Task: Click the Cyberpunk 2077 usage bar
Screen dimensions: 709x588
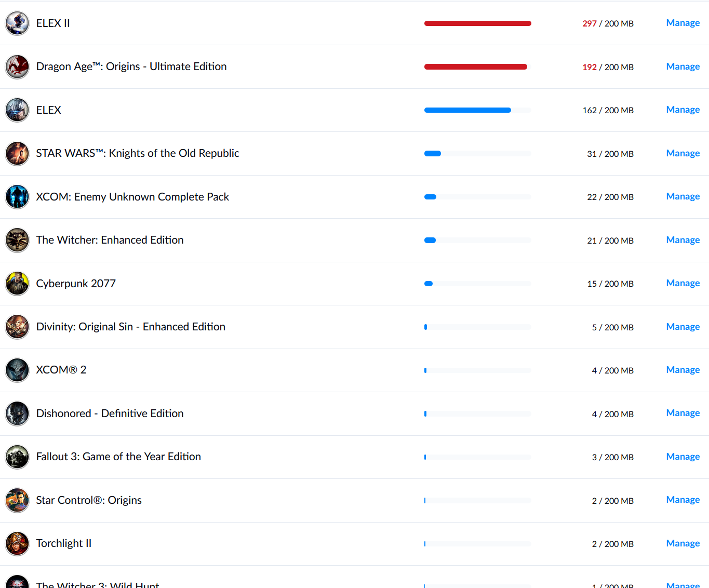Action: click(478, 284)
